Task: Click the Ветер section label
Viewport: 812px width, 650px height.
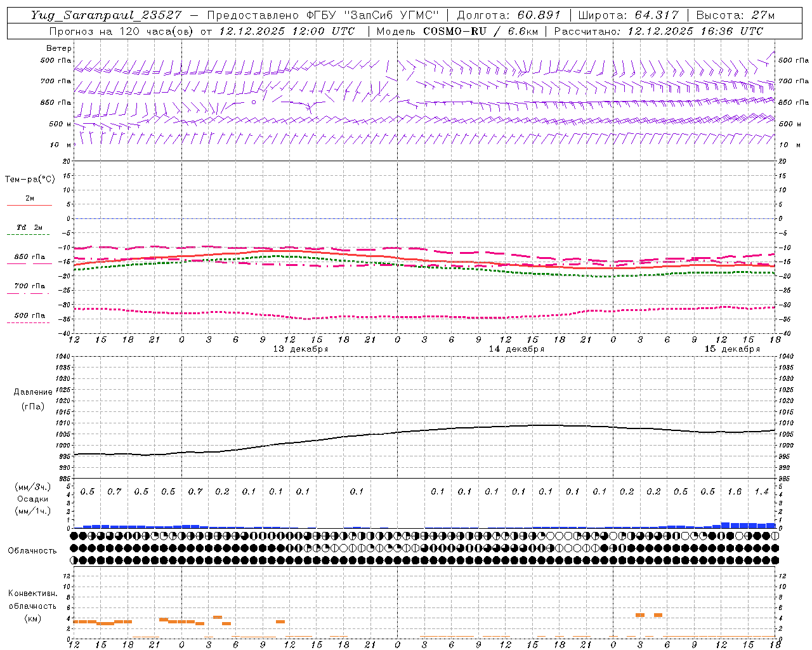Action: pos(59,48)
